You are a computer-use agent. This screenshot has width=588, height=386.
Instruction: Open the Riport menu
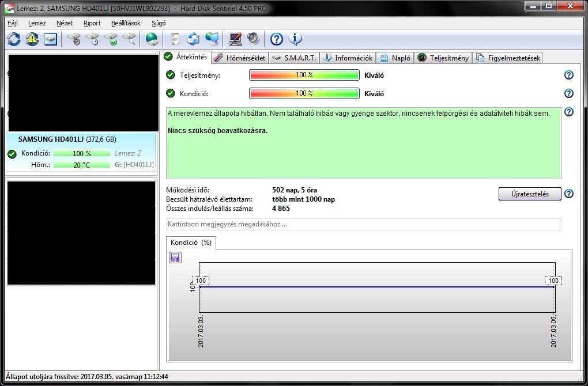tap(92, 23)
